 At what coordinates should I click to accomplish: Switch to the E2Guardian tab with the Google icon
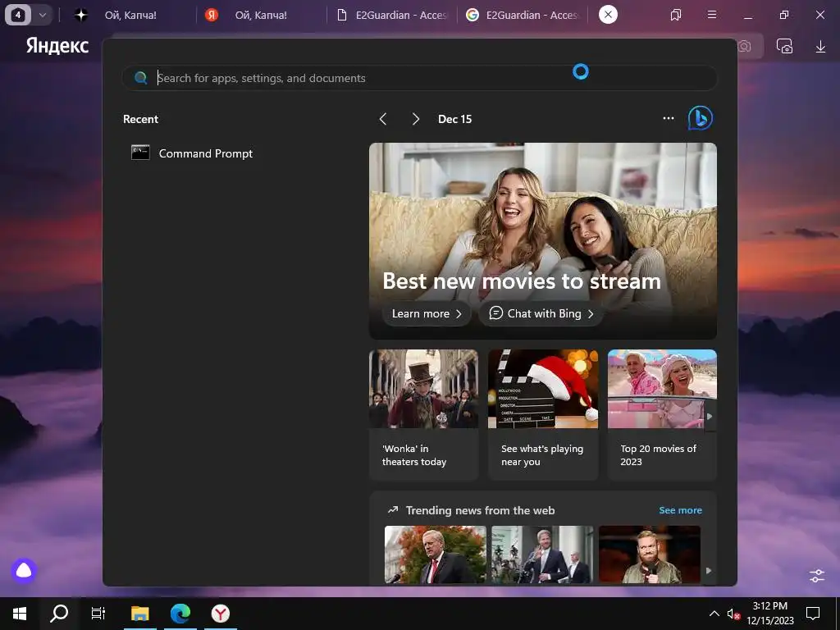[x=523, y=15]
